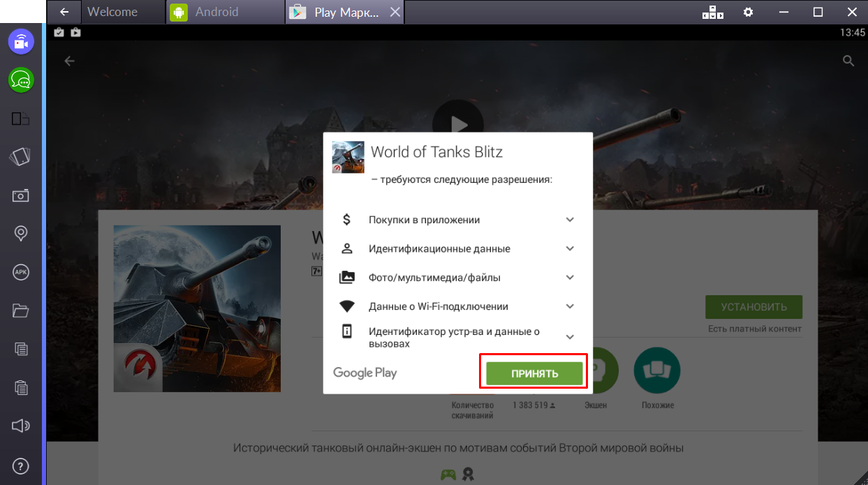
Task: Close the Play Маркет tab
Action: point(395,12)
